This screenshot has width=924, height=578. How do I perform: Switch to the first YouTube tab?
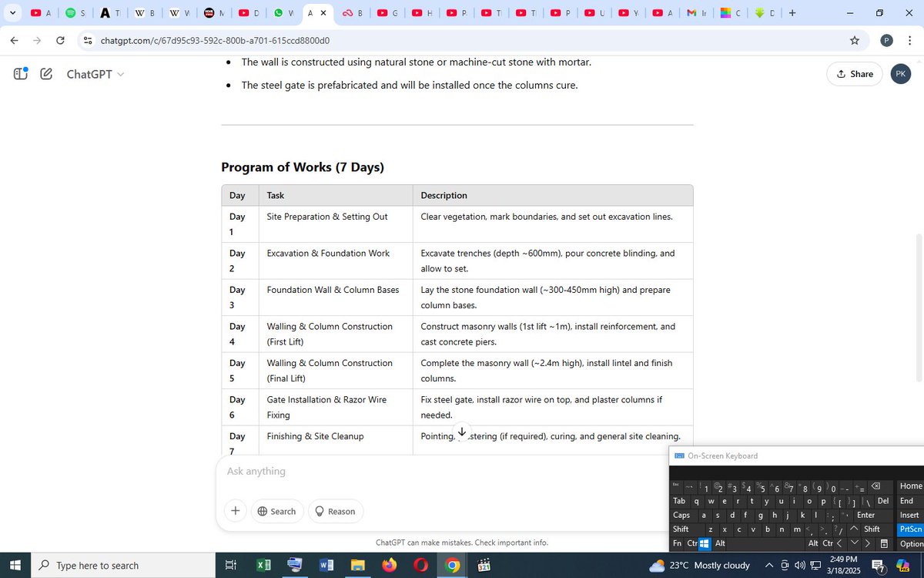coord(40,13)
